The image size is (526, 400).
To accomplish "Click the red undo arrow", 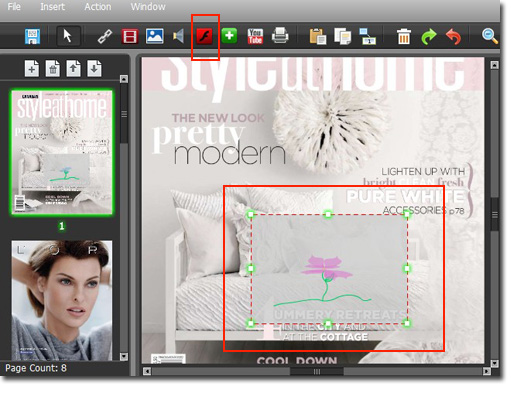I will click(454, 36).
